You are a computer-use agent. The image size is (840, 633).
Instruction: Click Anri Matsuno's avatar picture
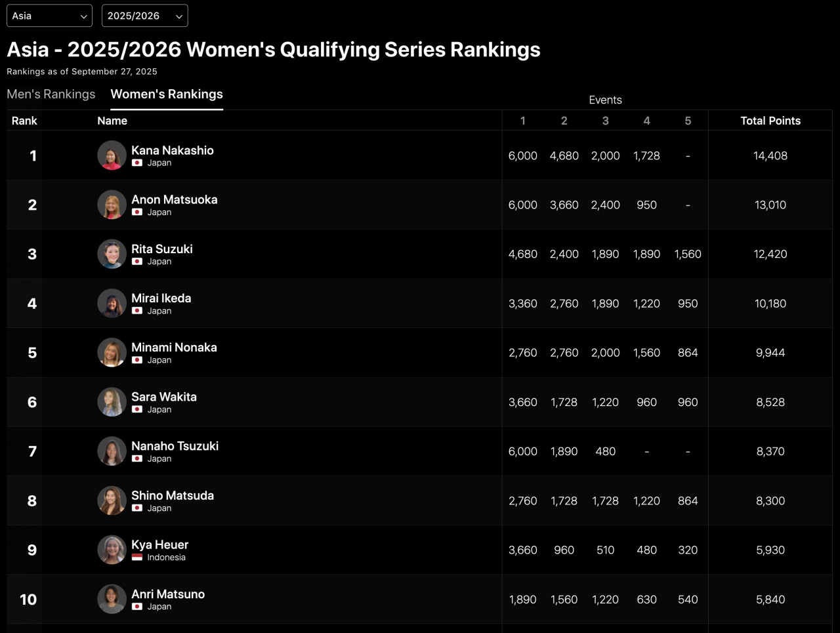coord(112,599)
